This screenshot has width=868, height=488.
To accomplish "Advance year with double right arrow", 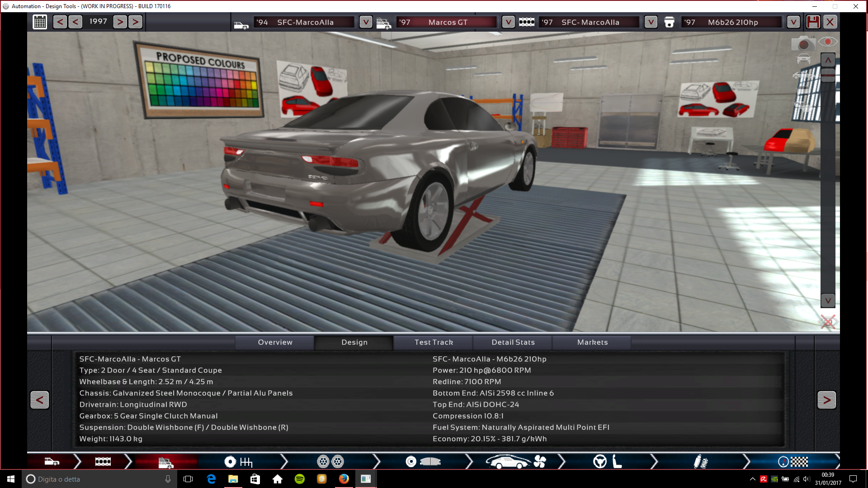I will click(135, 22).
